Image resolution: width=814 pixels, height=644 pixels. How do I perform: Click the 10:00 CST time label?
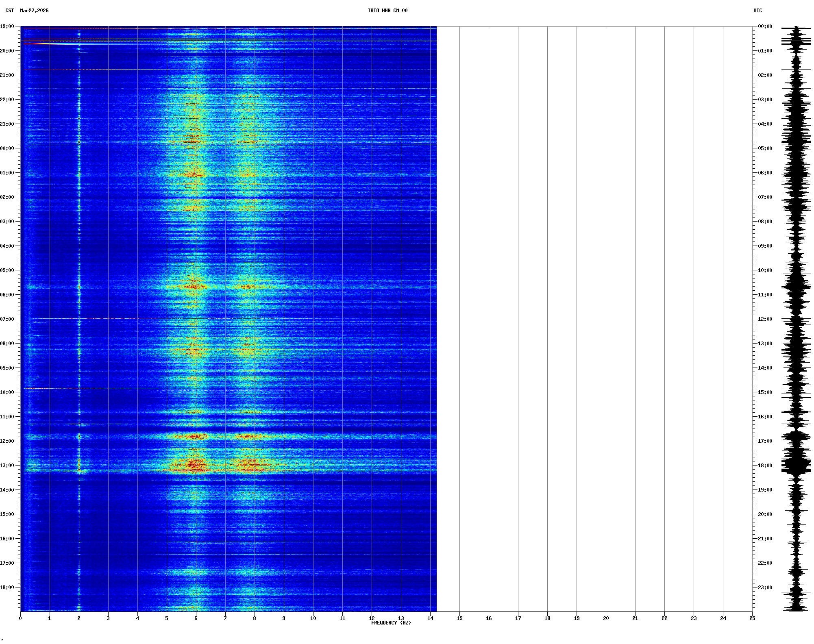7,392
